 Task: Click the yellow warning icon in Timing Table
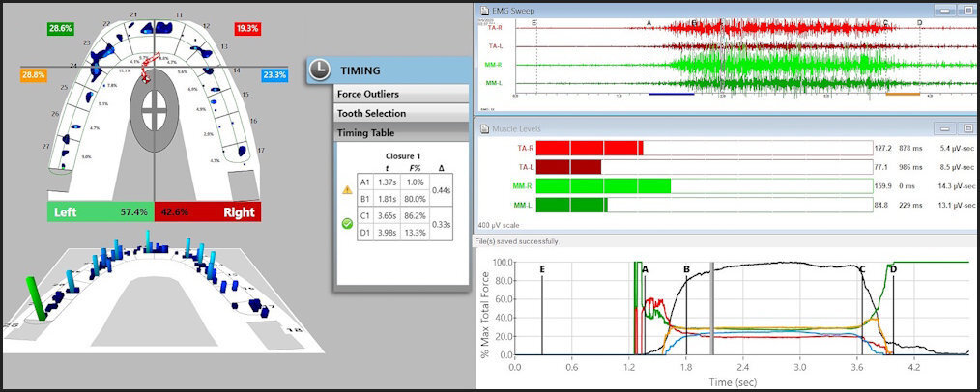tap(347, 190)
